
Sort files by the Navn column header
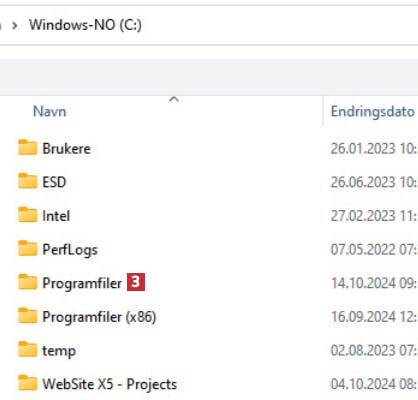point(49,111)
